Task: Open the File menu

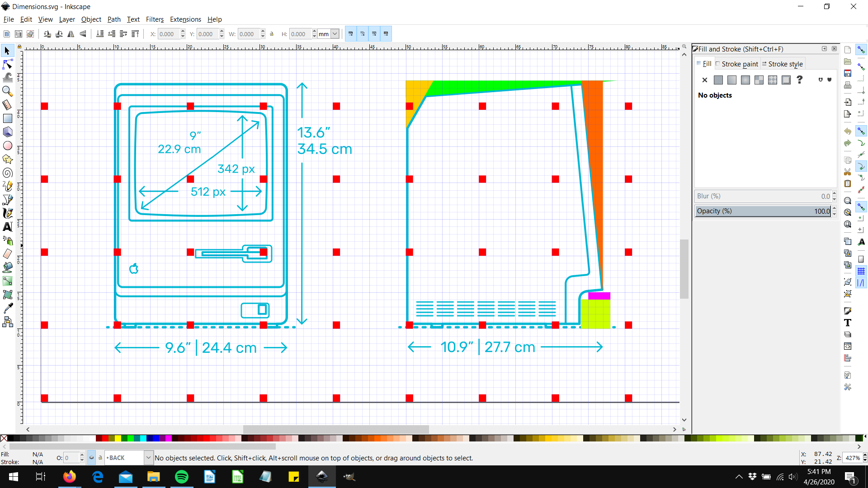Action: point(9,19)
